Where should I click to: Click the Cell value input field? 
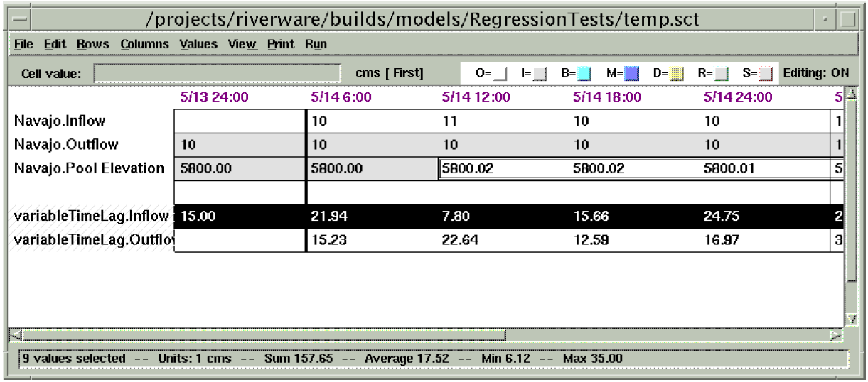(x=218, y=73)
